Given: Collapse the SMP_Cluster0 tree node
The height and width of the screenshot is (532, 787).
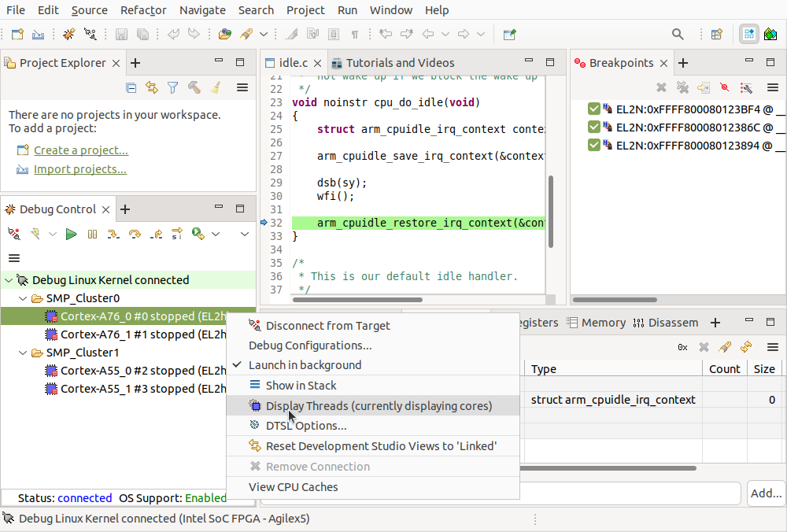Looking at the screenshot, I should pyautogui.click(x=22, y=298).
